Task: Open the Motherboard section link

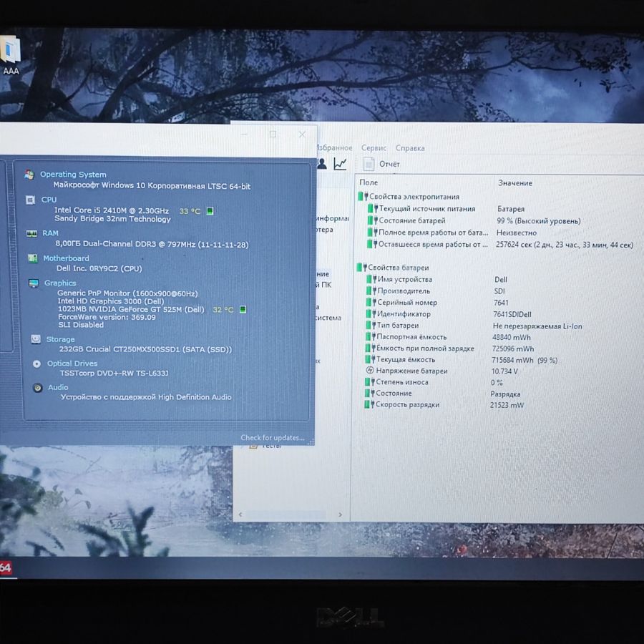Action: click(x=66, y=258)
